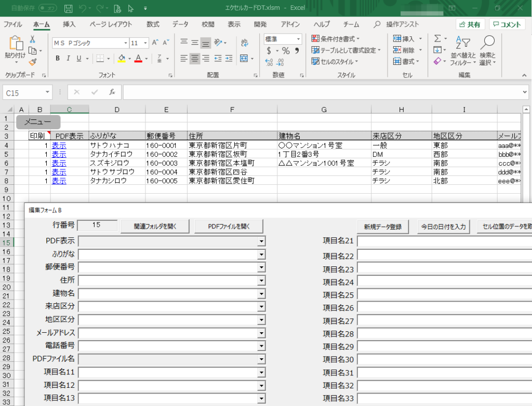Open the number format dropdown showing 標準
532x406 pixels.
[x=298, y=39]
